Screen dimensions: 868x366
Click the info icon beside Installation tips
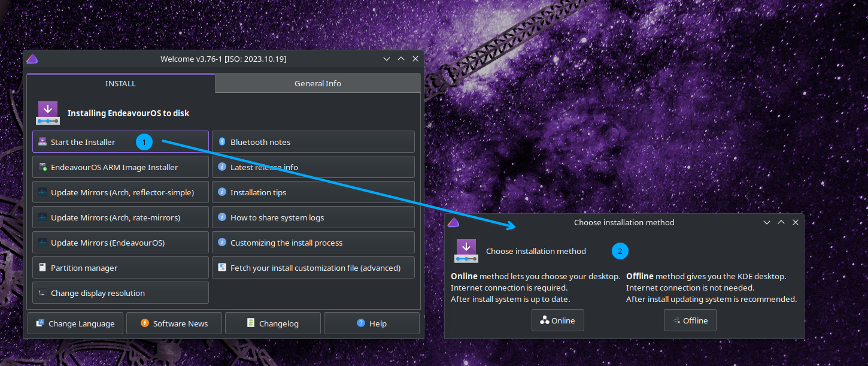pyautogui.click(x=221, y=192)
